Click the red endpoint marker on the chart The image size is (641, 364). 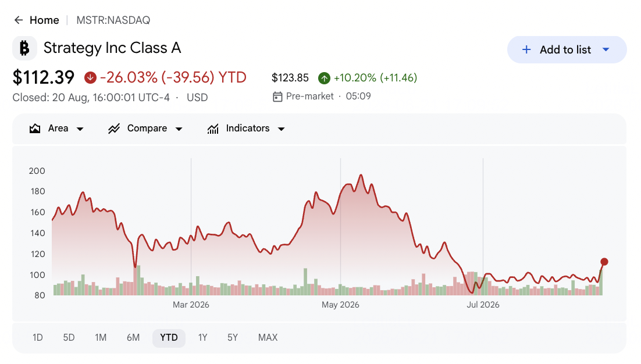[604, 262]
